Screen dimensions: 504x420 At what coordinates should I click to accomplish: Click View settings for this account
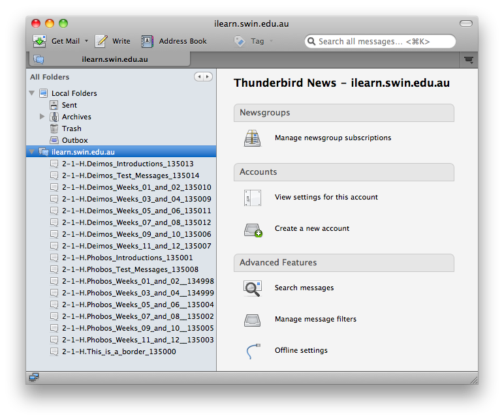click(x=326, y=197)
